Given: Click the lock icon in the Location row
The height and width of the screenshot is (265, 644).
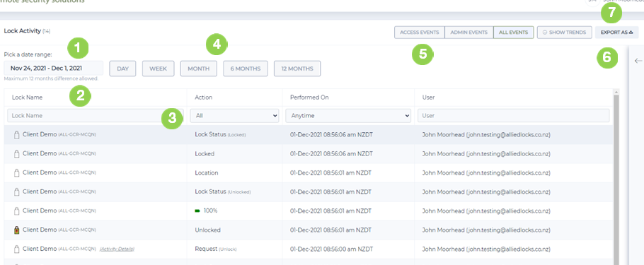Looking at the screenshot, I should 17,172.
